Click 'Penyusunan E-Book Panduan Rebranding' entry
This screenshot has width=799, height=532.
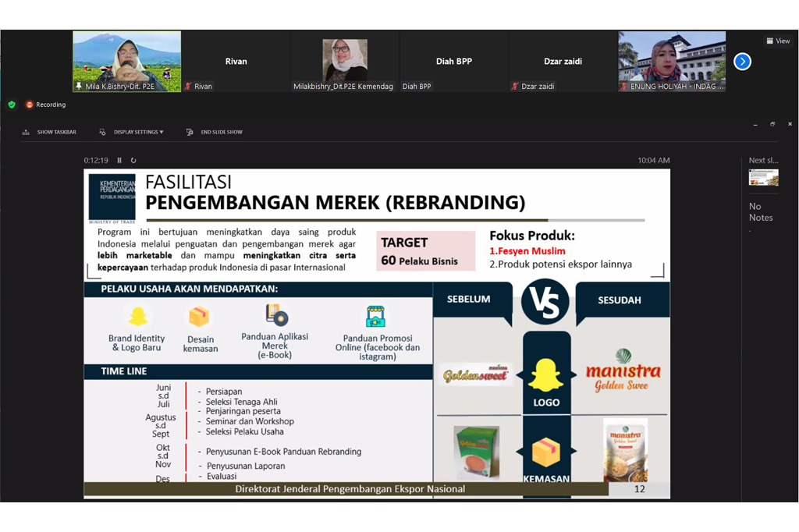[283, 452]
